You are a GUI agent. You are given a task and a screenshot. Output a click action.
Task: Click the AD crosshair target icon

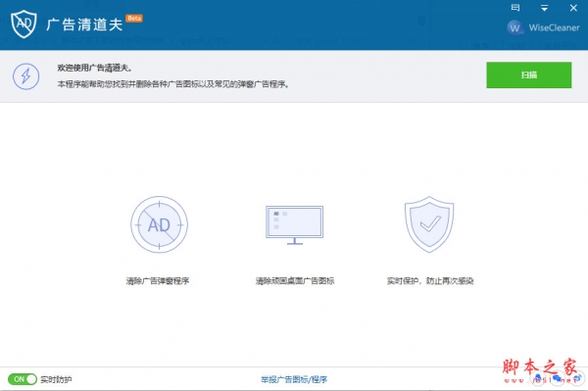(160, 224)
